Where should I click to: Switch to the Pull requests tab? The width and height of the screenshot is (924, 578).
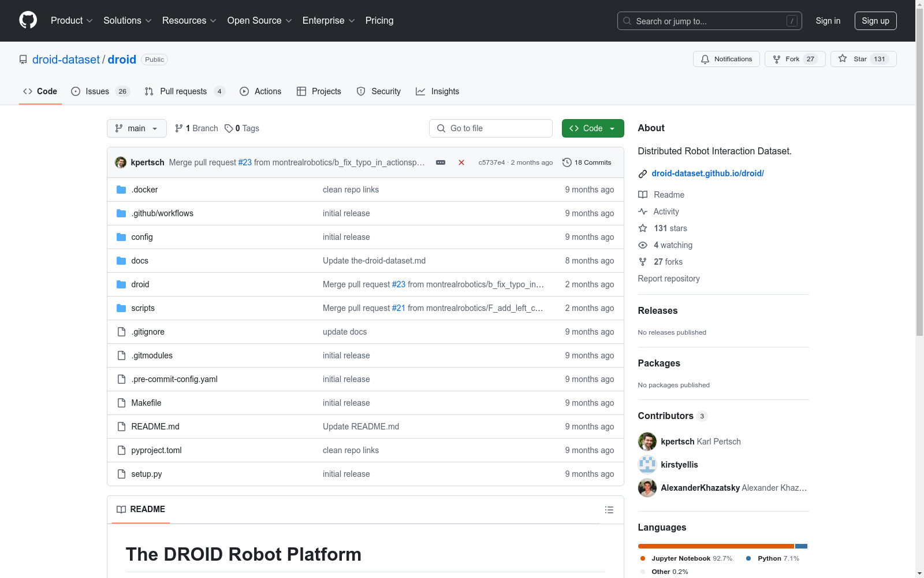click(185, 91)
